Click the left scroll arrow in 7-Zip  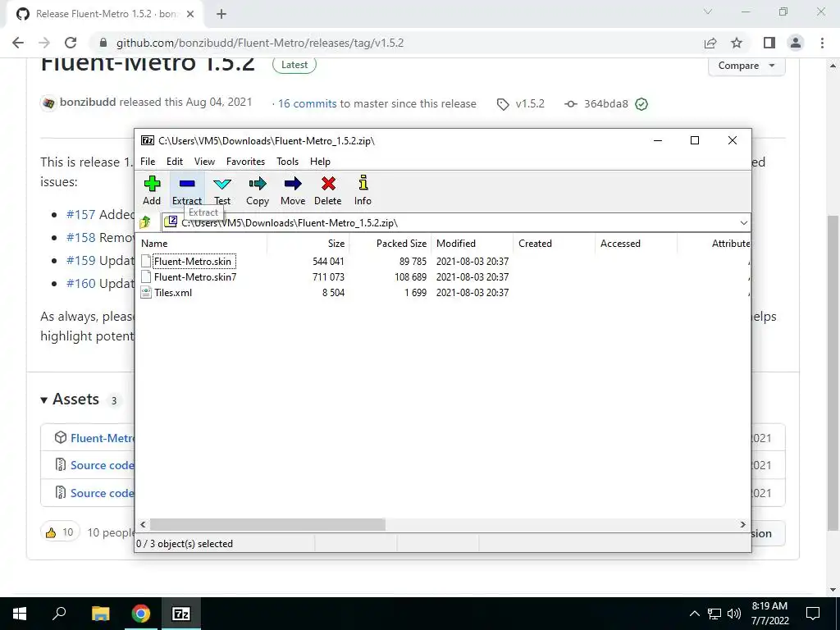pos(143,524)
